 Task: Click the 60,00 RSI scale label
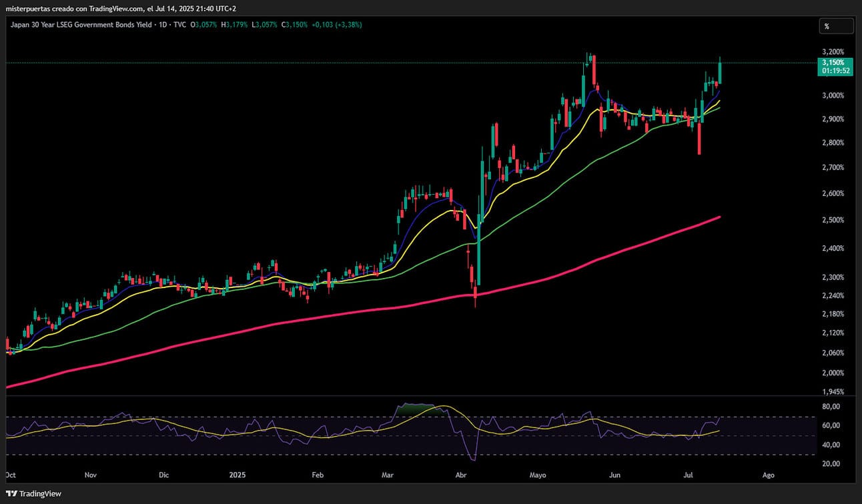(x=832, y=425)
